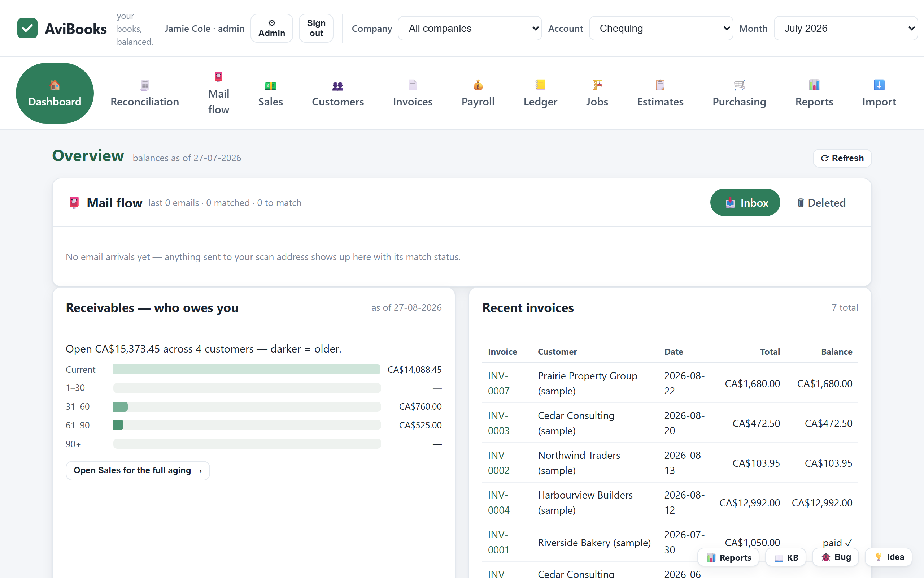
Task: Click the Sign out button
Action: click(x=316, y=28)
